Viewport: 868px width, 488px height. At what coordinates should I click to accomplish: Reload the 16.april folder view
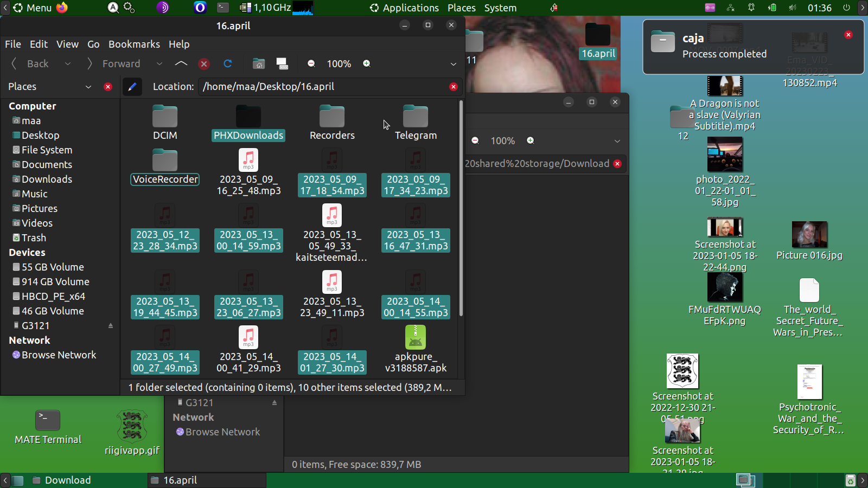(x=228, y=64)
